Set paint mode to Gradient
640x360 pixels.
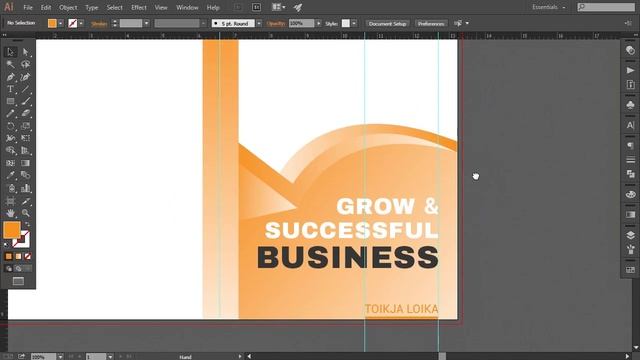(x=18, y=256)
